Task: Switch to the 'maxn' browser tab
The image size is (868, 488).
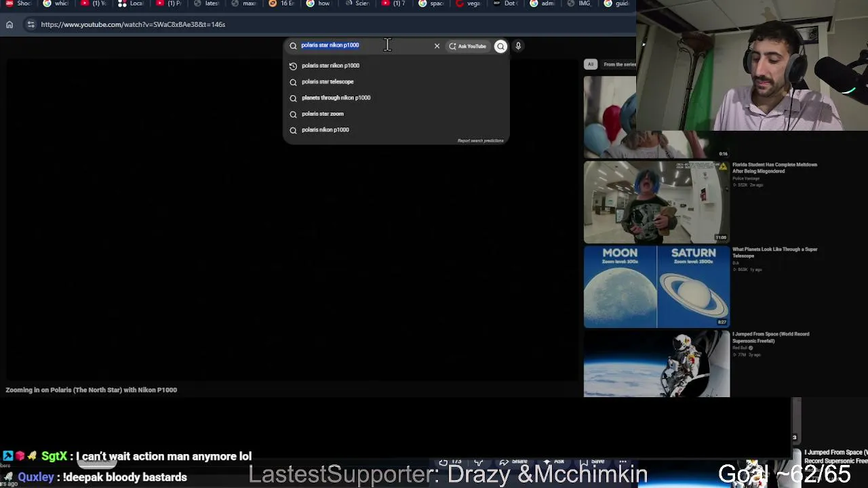Action: (244, 3)
